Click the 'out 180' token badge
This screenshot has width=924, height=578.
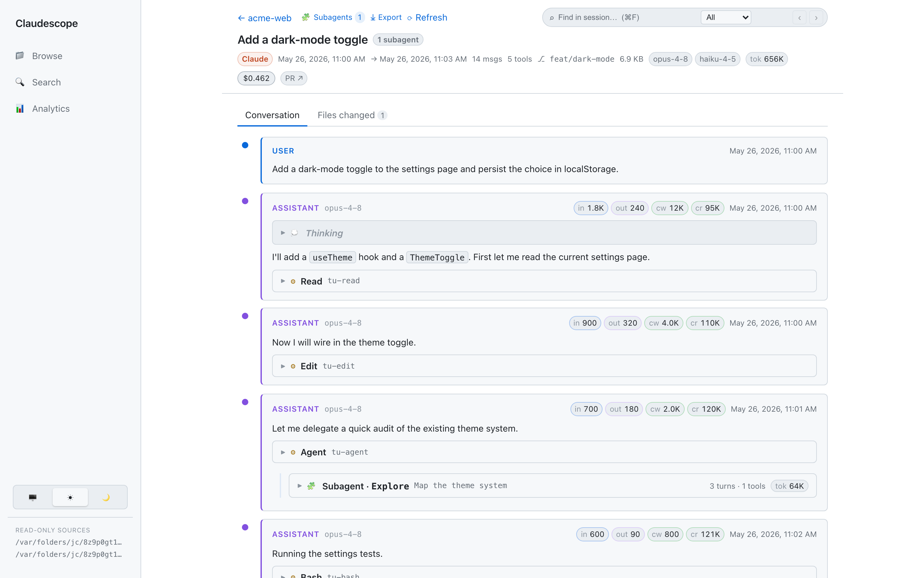click(x=624, y=409)
